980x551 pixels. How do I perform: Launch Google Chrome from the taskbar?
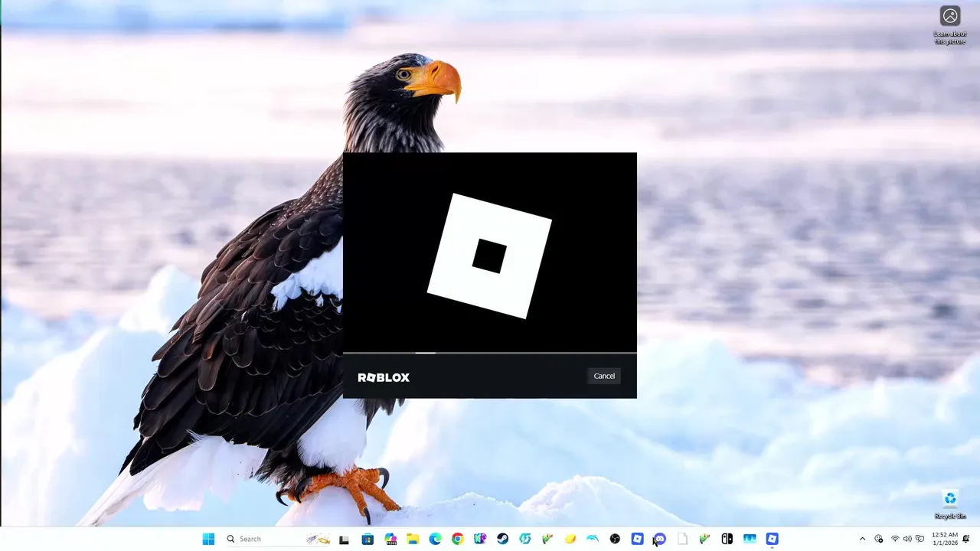[458, 539]
